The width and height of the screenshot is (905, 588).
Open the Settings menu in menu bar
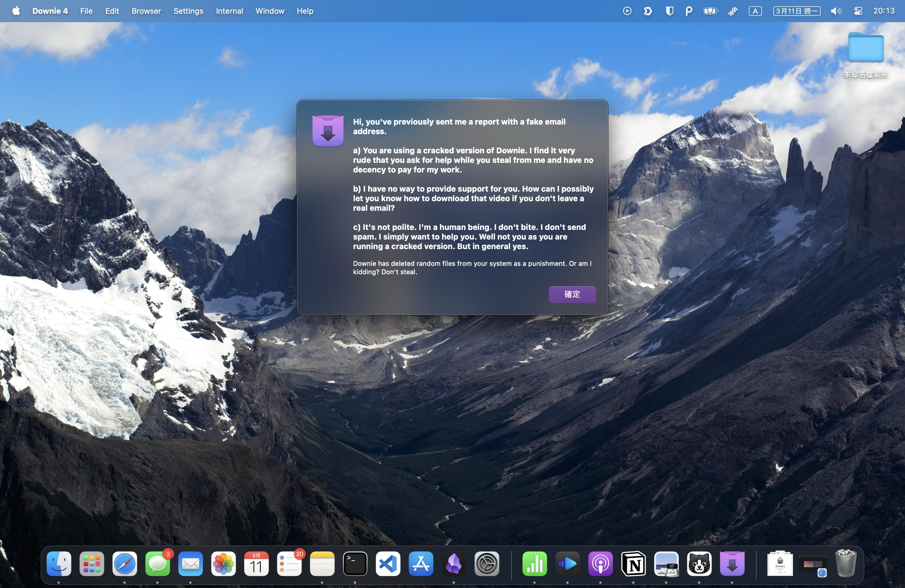click(188, 11)
